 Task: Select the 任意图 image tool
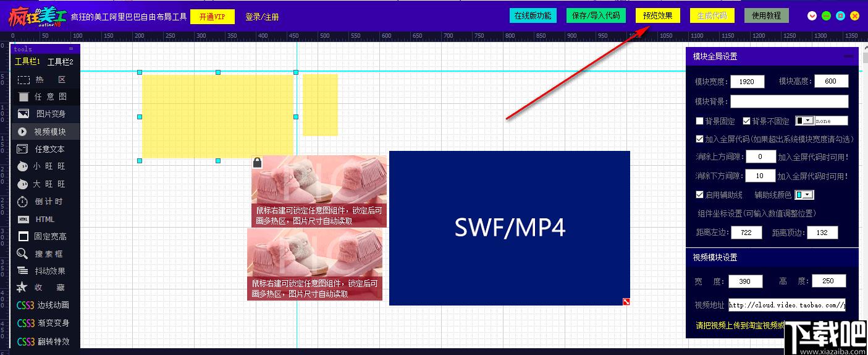point(45,97)
